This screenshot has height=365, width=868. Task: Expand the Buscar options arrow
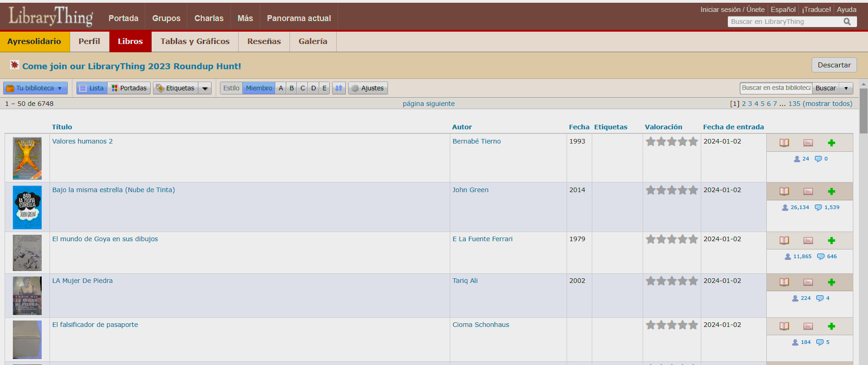(x=846, y=88)
